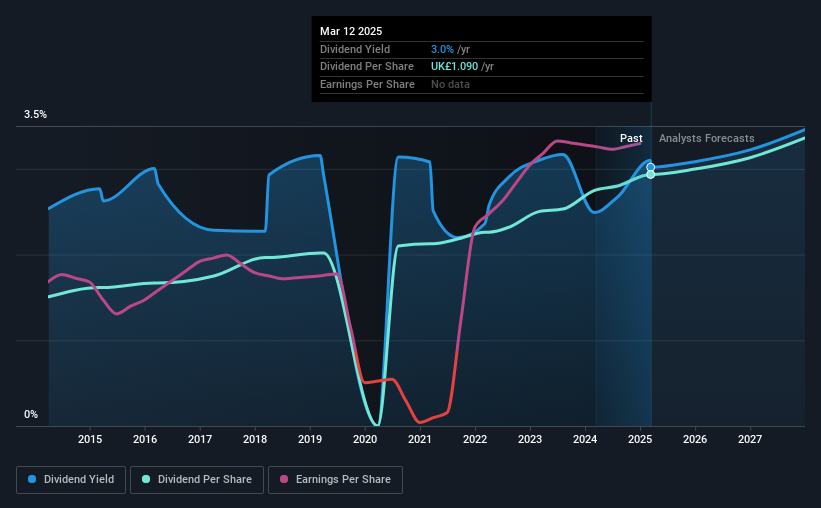The width and height of the screenshot is (821, 508).
Task: Click the UK£1.090 dividend per share value
Action: pos(454,67)
